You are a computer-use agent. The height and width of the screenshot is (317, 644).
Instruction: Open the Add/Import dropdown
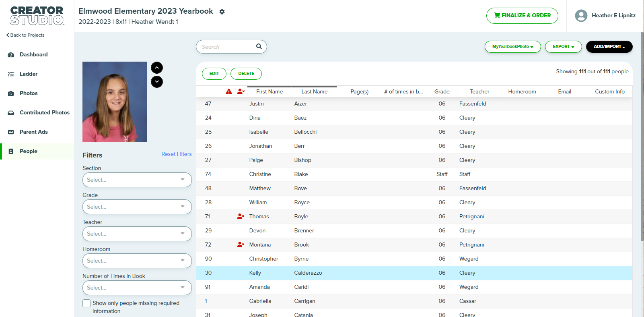point(609,47)
